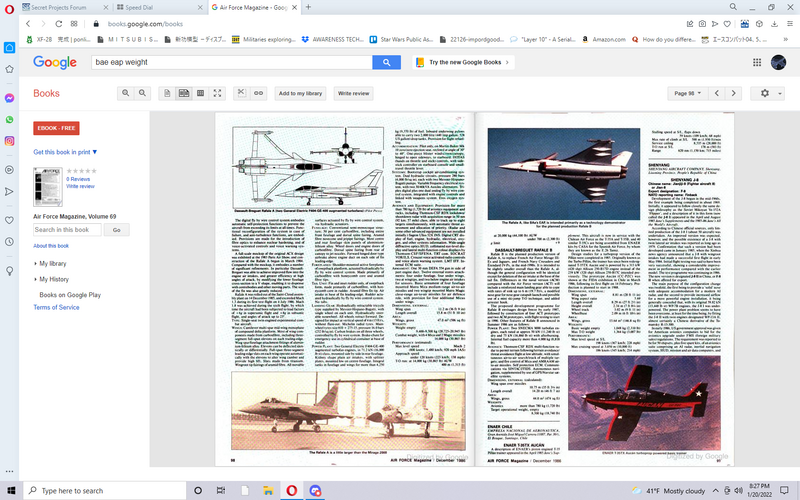Click the Search in this book field
The image size is (800, 500).
67,230
